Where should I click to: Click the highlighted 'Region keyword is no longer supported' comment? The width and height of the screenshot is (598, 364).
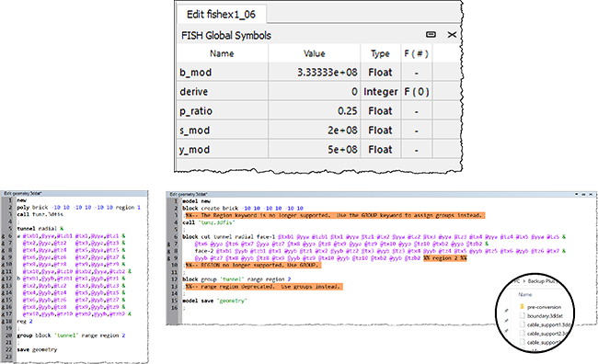tap(335, 215)
